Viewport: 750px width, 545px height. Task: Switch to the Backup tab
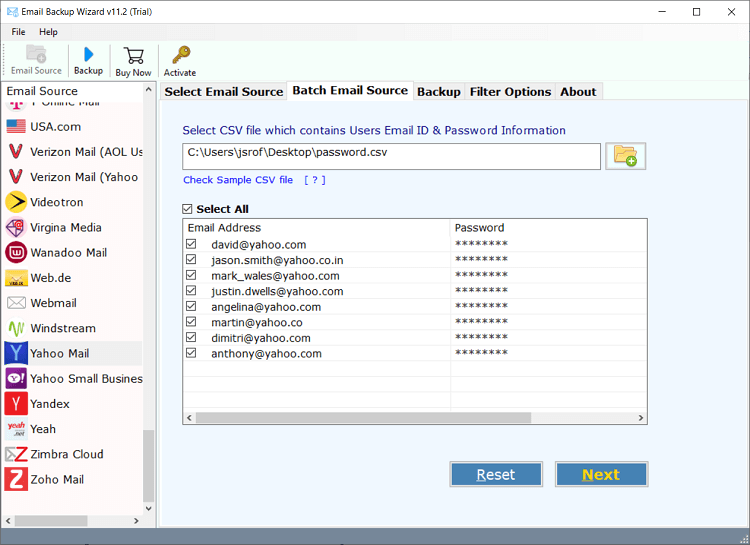click(439, 91)
